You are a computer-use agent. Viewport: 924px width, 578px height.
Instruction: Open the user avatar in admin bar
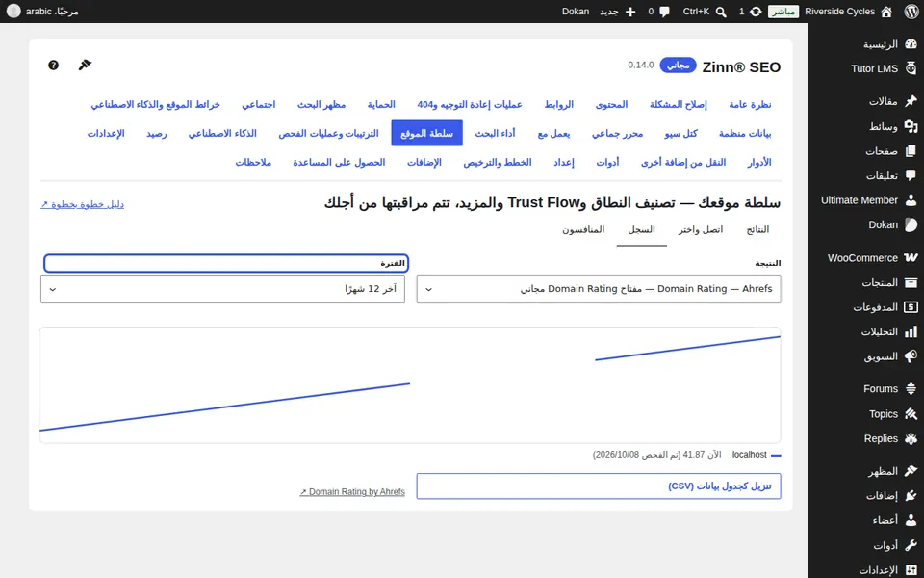click(13, 12)
